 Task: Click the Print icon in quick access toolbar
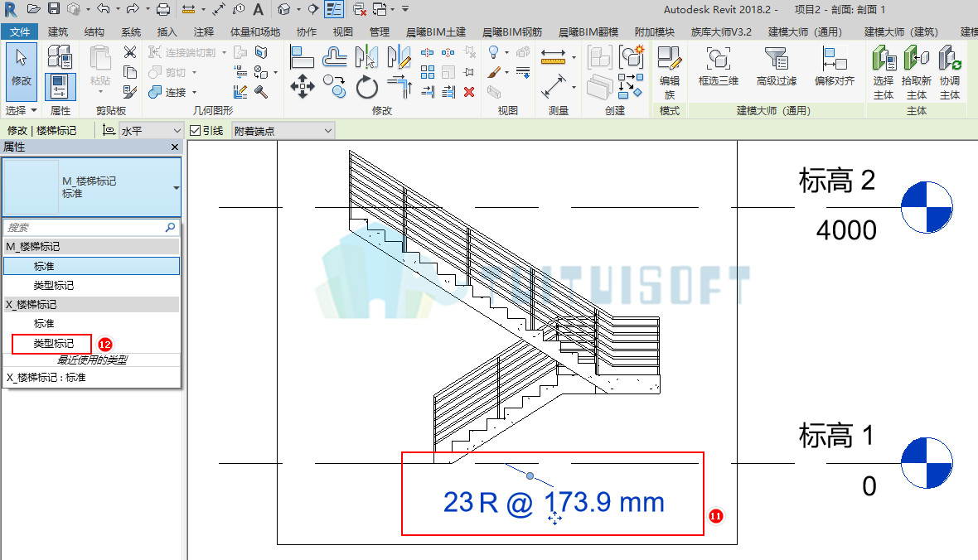pyautogui.click(x=162, y=9)
